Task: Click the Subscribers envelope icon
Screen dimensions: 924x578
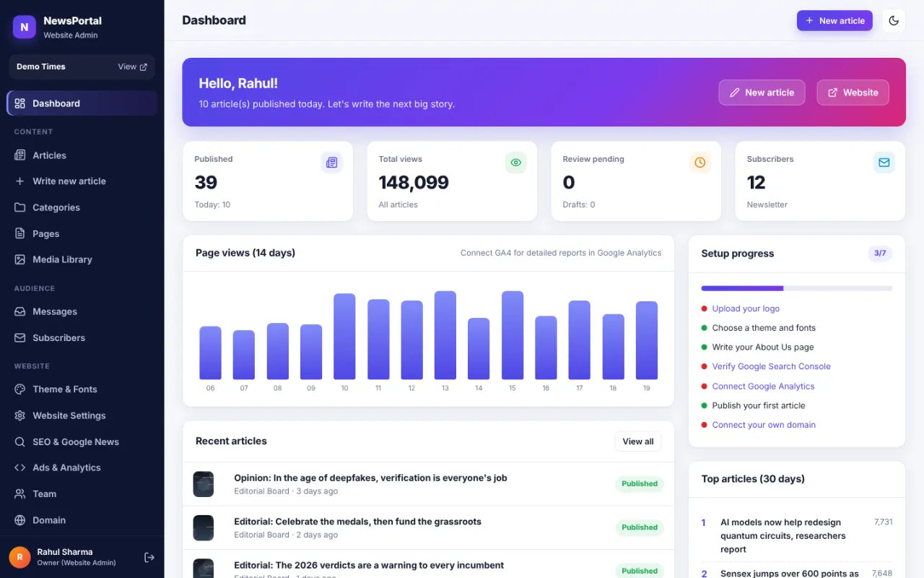Action: pos(884,163)
